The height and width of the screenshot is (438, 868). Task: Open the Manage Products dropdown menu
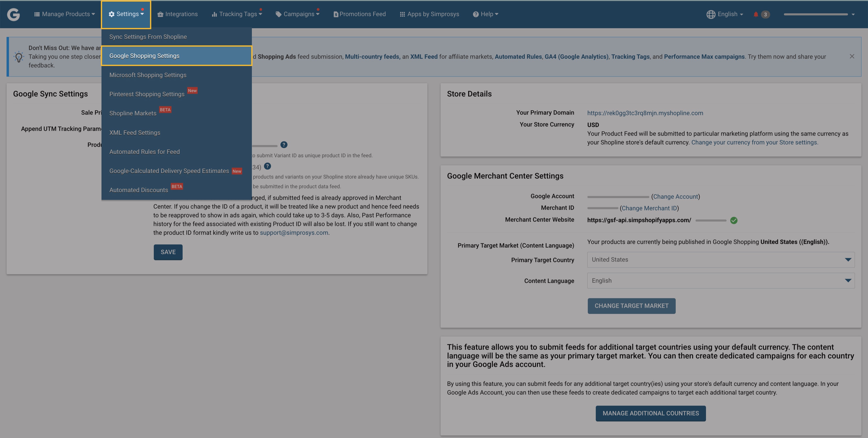65,14
